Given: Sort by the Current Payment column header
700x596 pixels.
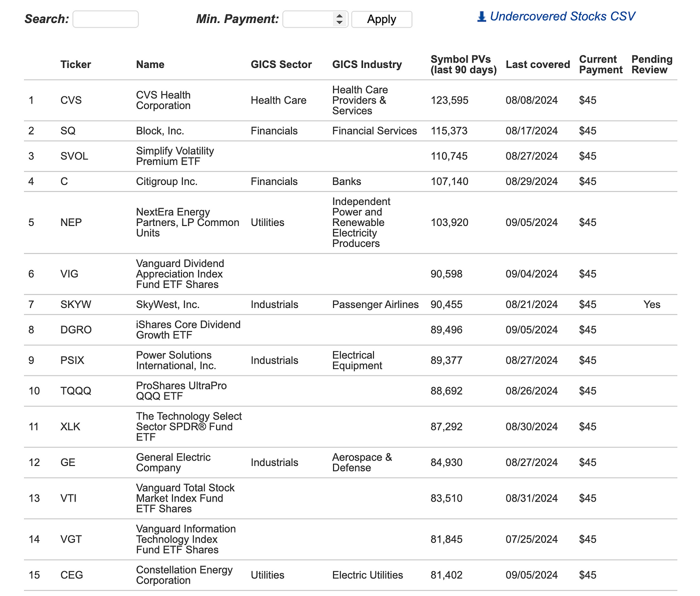Looking at the screenshot, I should coord(600,64).
